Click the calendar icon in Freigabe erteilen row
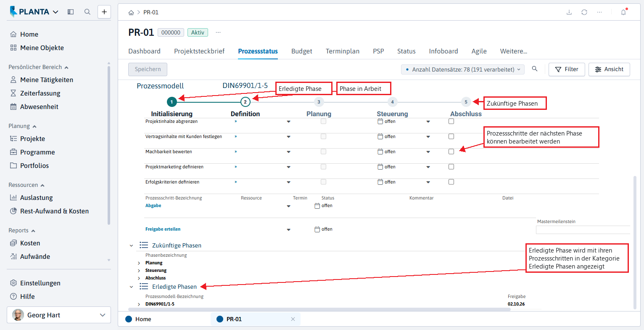 coord(317,229)
